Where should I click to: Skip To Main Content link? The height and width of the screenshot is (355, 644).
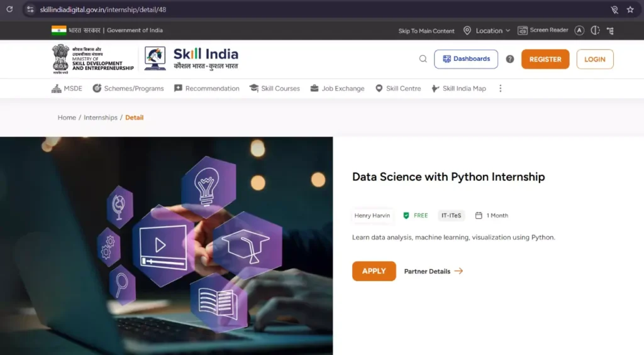426,31
